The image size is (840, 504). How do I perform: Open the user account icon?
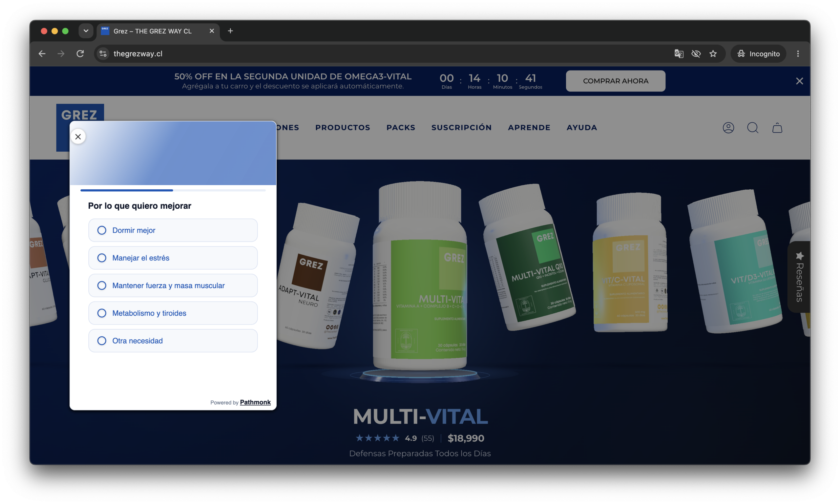(x=728, y=128)
